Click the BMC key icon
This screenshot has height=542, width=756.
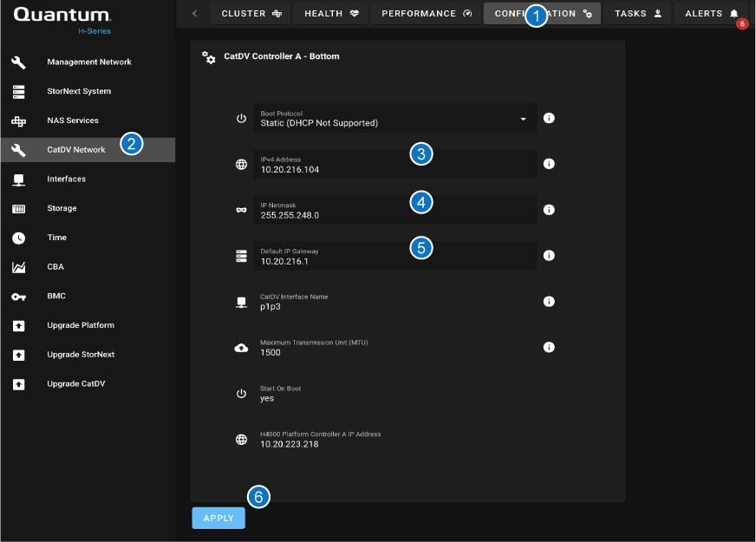pos(18,297)
